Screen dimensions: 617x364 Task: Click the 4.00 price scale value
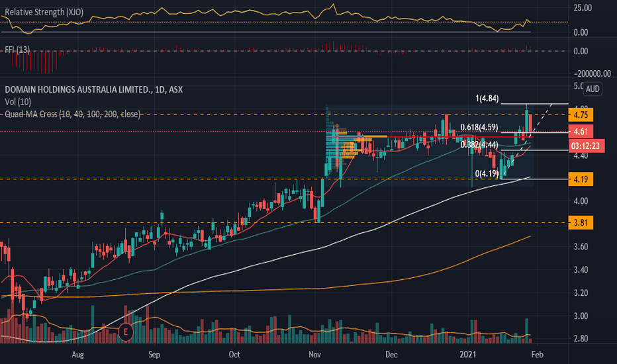pyautogui.click(x=581, y=201)
